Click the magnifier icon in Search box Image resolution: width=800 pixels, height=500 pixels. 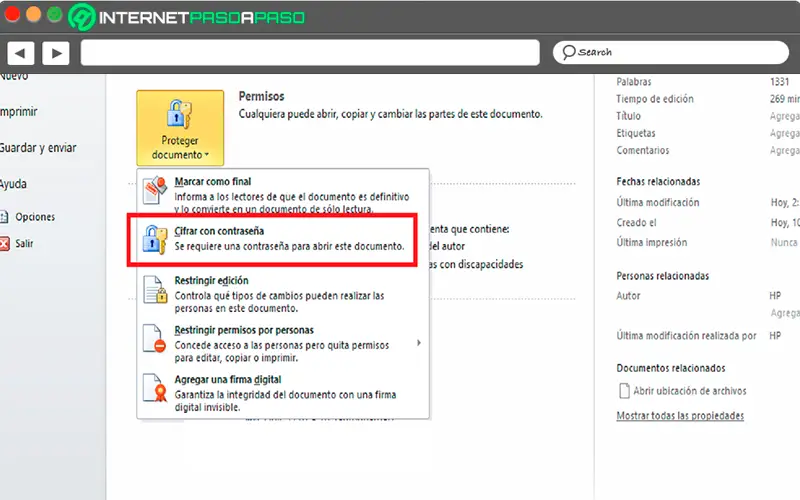[x=568, y=52]
